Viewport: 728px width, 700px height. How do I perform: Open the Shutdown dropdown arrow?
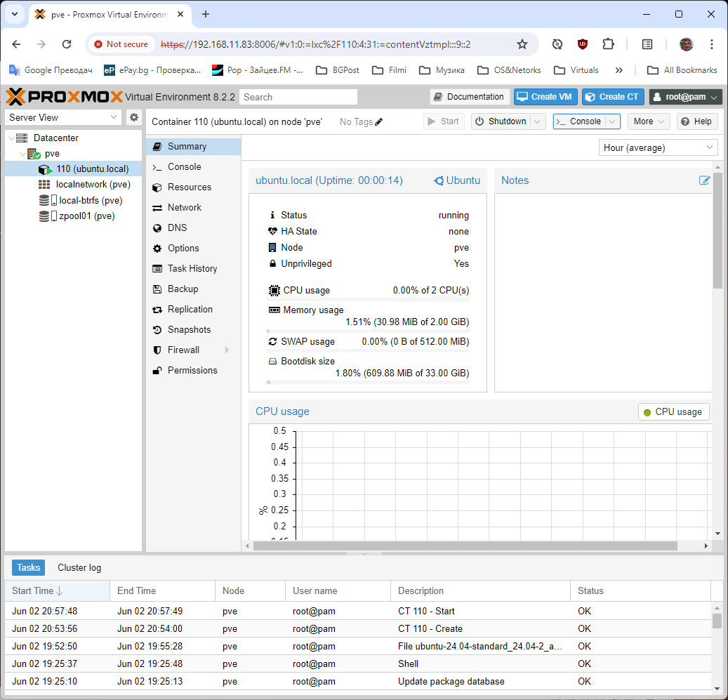click(x=537, y=121)
